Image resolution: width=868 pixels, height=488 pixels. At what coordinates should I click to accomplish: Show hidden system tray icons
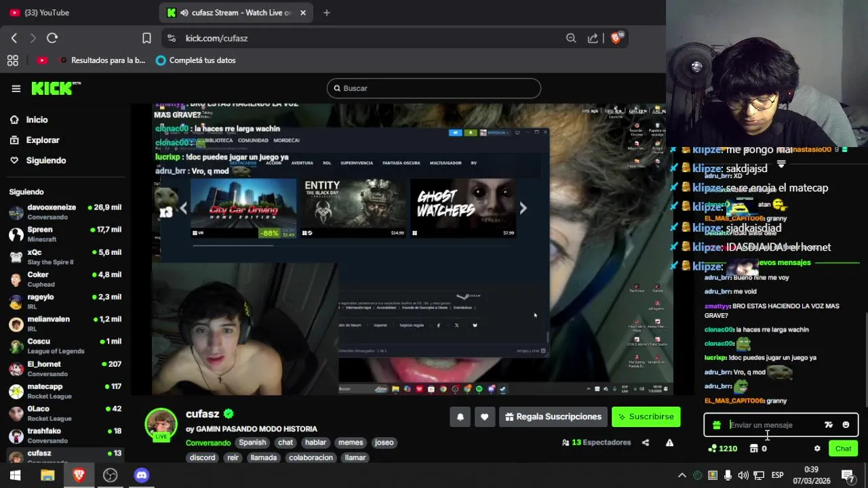(x=682, y=475)
